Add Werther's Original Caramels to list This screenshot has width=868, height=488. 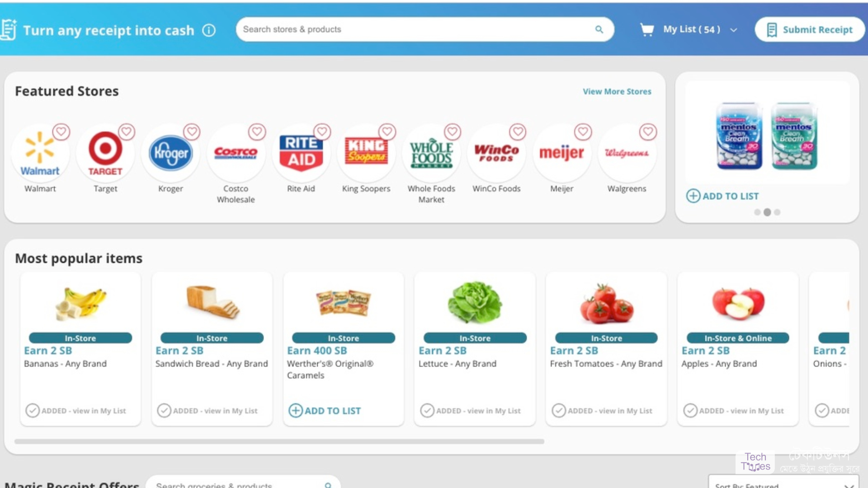(x=325, y=411)
